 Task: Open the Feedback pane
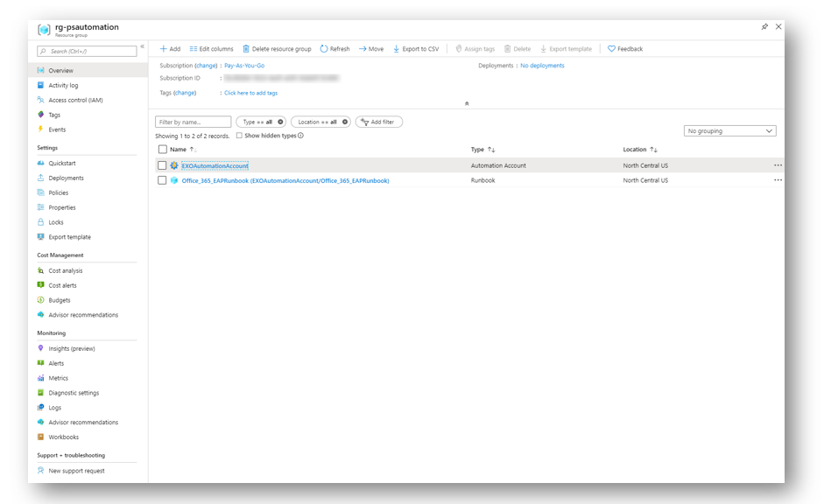625,49
